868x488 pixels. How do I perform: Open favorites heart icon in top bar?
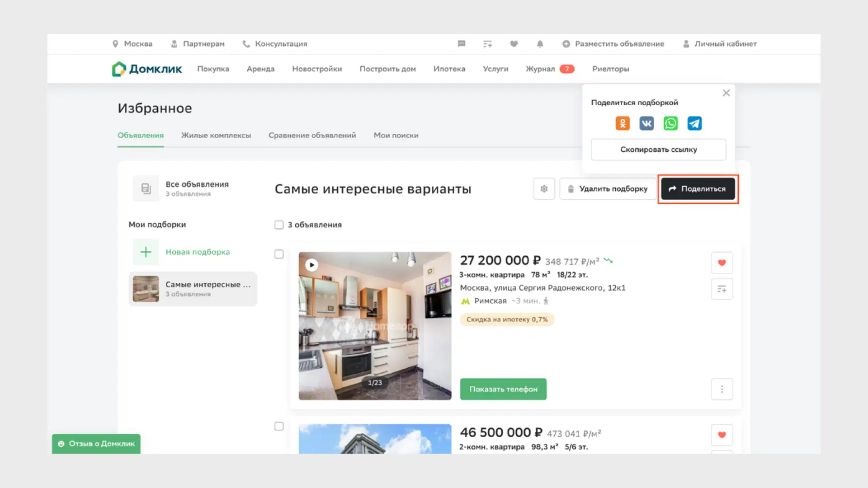point(514,44)
